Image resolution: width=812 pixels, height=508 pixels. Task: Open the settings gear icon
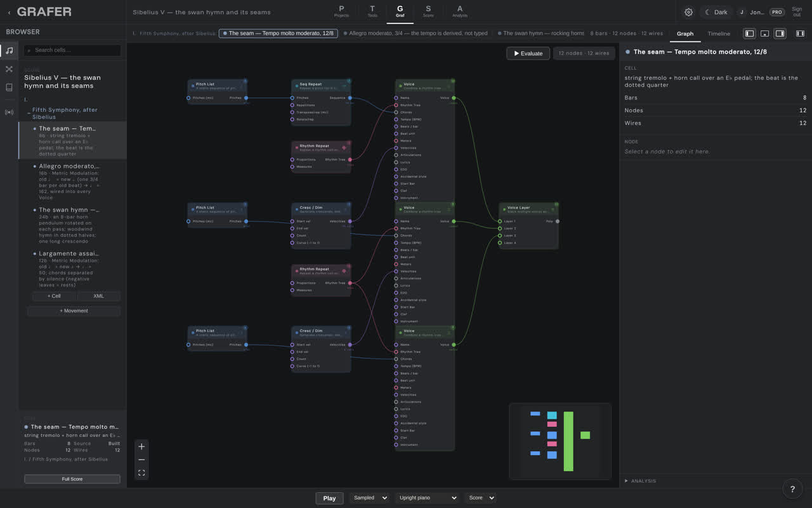point(688,12)
